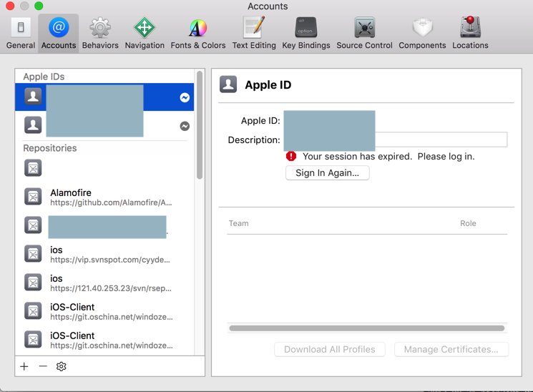Screen dimensions: 533x392
Task: Open the Behaviors gear pane
Action: (x=100, y=34)
